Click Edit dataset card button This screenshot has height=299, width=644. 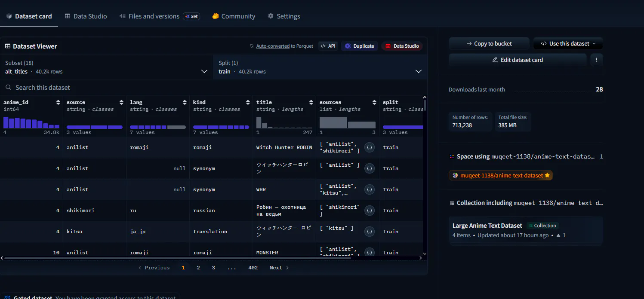(518, 60)
